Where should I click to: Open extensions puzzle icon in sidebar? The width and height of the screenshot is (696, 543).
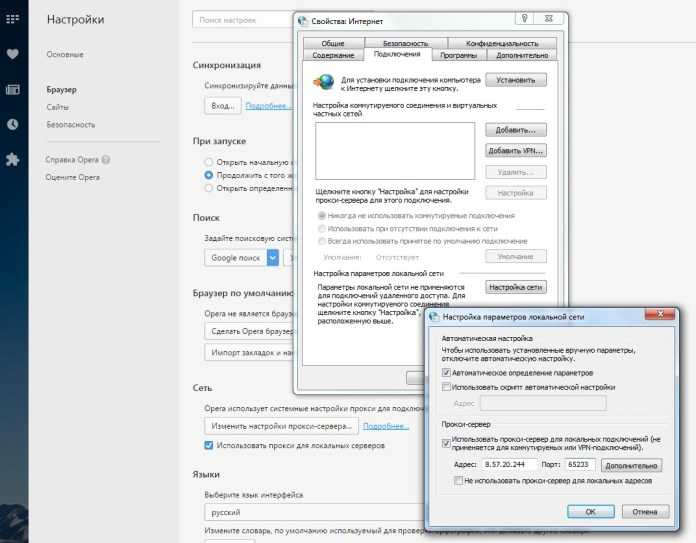[12, 159]
